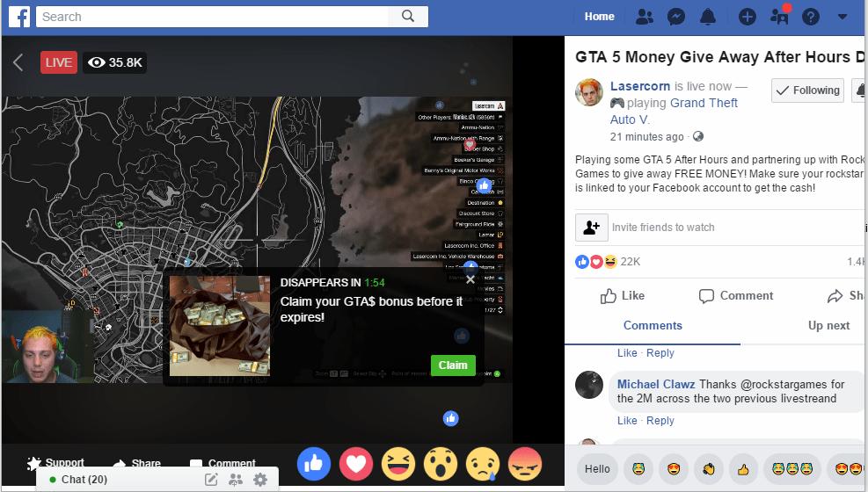Send the Angry face reaction

click(526, 462)
